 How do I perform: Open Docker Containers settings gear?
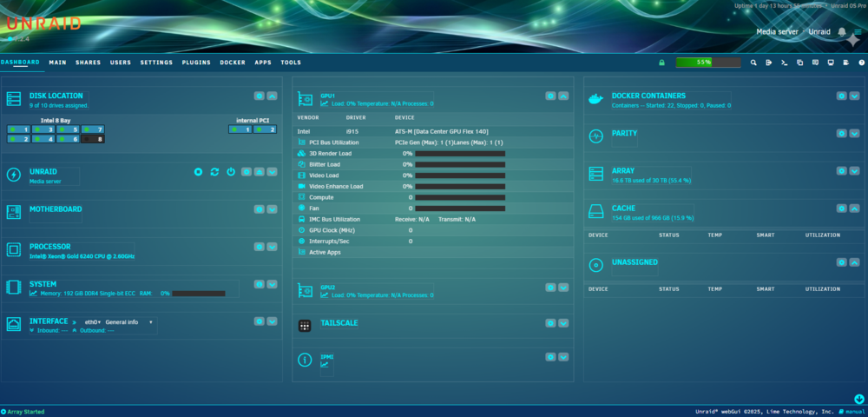841,96
